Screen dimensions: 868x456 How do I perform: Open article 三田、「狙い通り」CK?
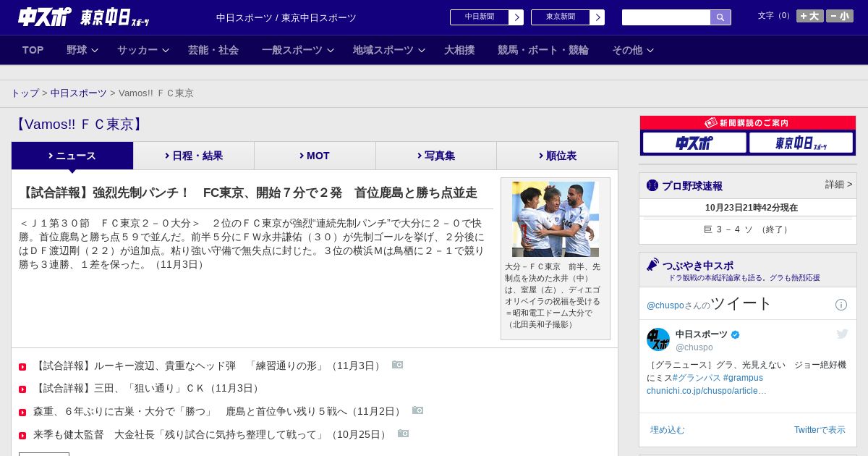click(x=148, y=389)
